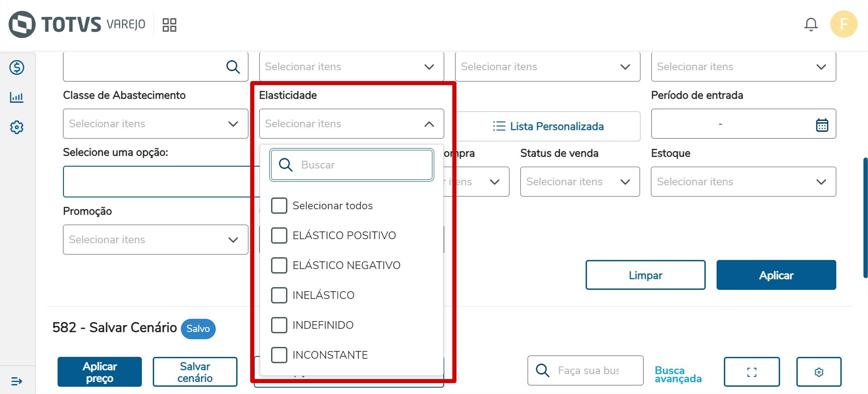Click the notifications bell icon
This screenshot has height=394, width=868.
[x=811, y=24]
